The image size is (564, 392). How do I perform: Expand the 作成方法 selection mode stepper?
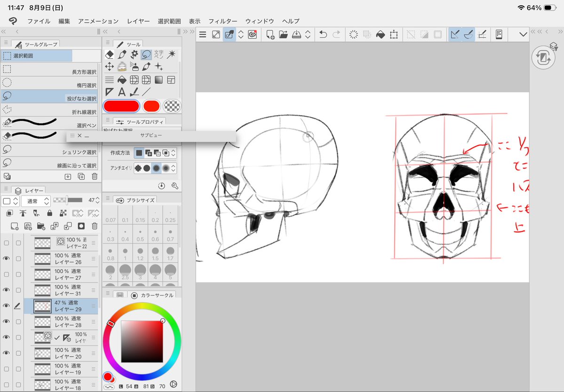coord(174,153)
